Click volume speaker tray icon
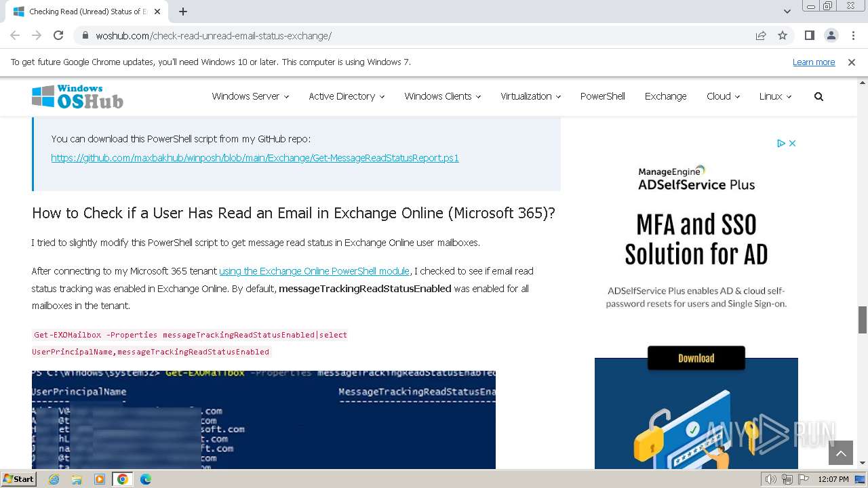 click(771, 479)
